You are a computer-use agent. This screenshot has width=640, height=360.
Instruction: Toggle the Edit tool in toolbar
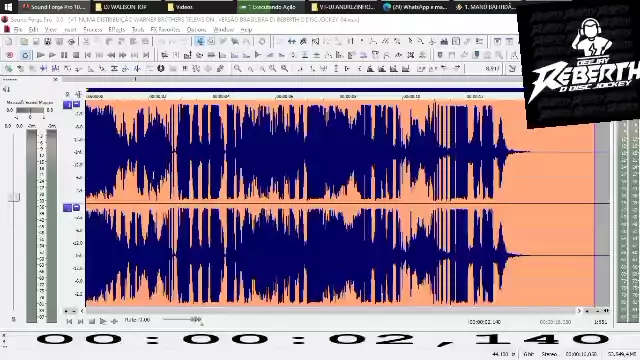pyautogui.click(x=200, y=41)
